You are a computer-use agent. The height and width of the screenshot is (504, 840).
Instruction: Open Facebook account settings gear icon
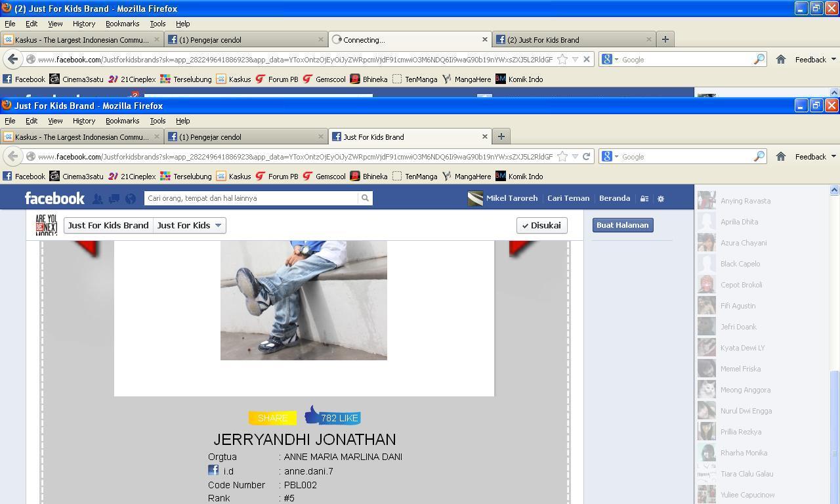click(x=661, y=198)
